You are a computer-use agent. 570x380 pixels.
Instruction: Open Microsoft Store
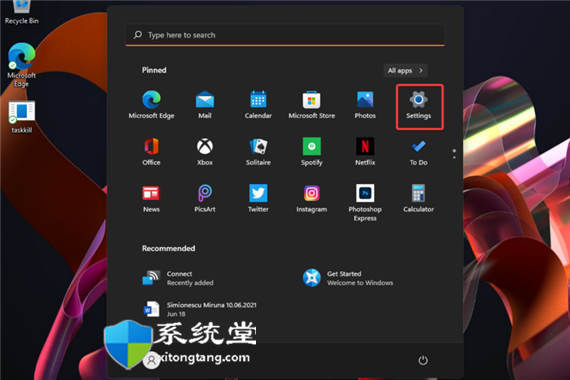[312, 104]
